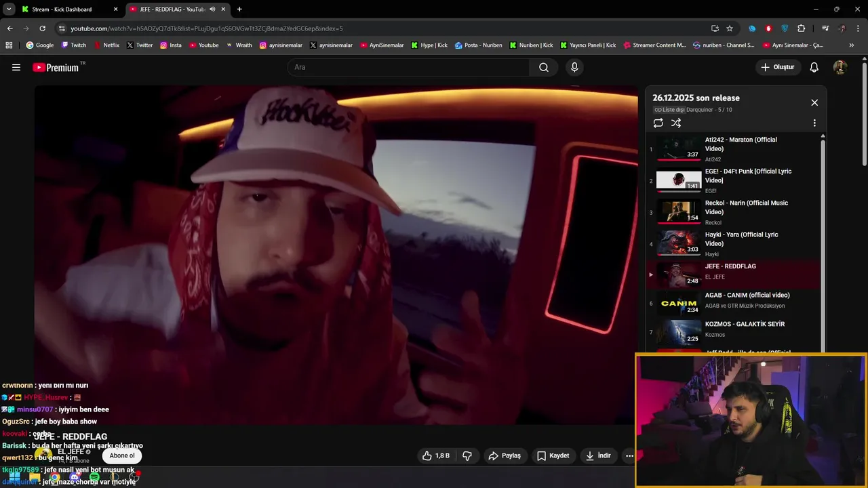Open a new browser tab

click(239, 9)
